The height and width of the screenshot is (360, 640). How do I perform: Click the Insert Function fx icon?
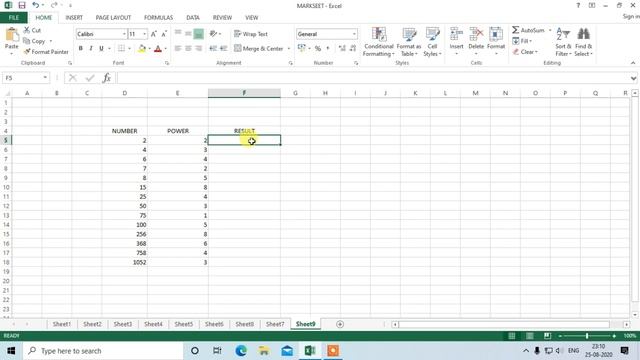[107, 78]
